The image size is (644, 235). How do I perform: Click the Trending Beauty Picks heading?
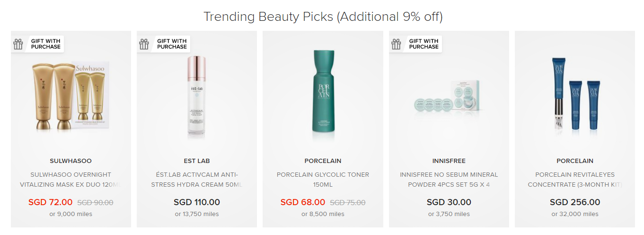click(323, 17)
